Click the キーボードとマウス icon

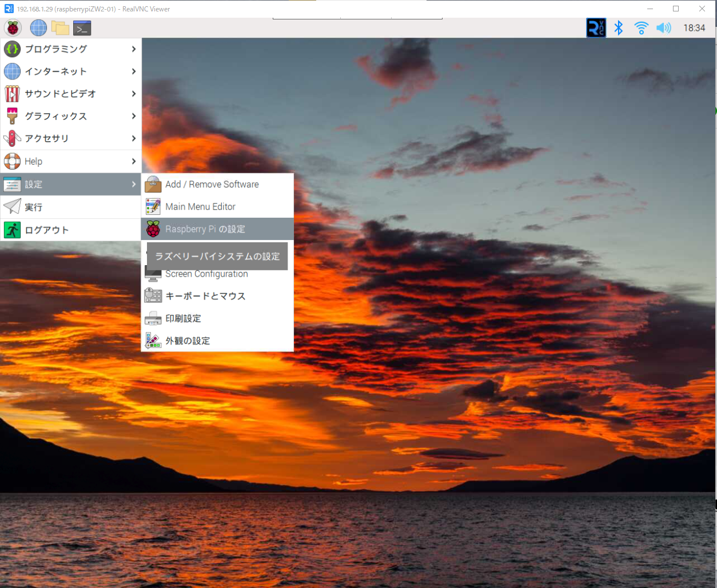coord(153,296)
